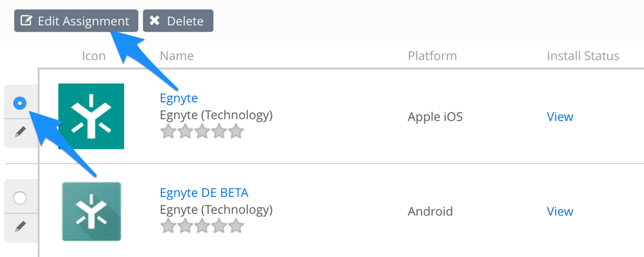This screenshot has width=644, height=257.
Task: View install status for the Apple iOS app
Action: [x=560, y=117]
